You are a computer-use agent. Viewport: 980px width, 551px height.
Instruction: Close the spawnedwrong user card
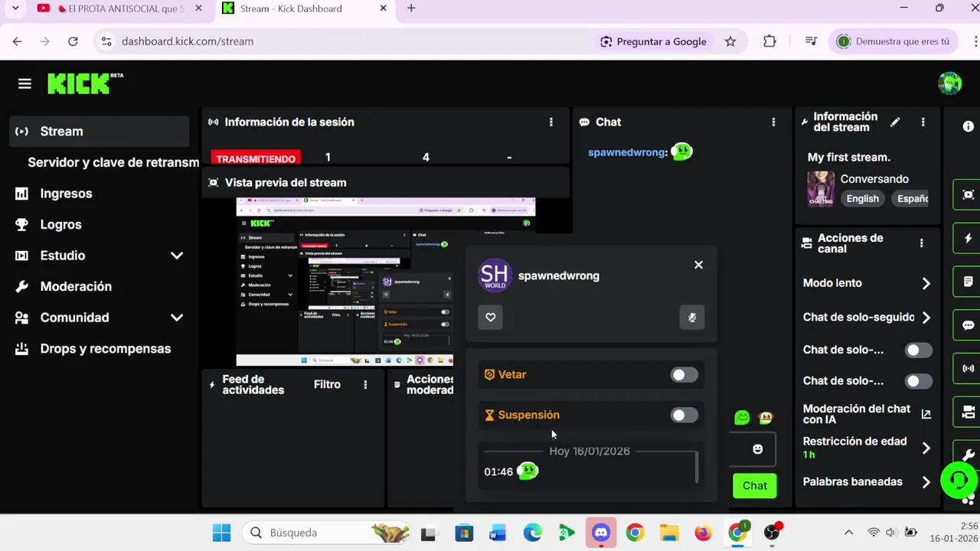(x=698, y=265)
